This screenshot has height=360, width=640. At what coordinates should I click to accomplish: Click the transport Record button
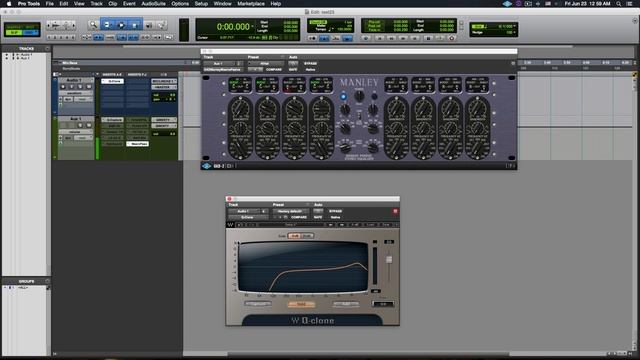coord(451,38)
